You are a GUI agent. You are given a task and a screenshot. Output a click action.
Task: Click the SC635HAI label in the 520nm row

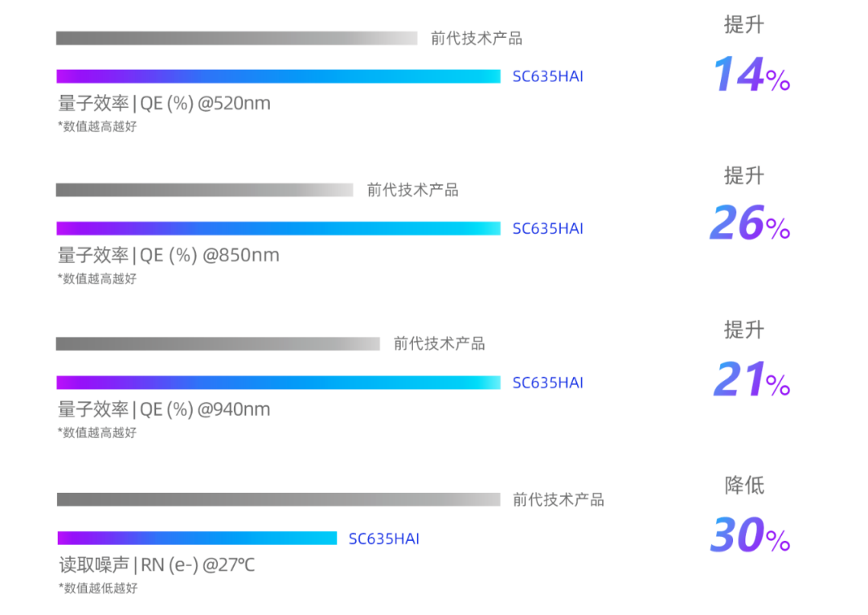point(547,76)
